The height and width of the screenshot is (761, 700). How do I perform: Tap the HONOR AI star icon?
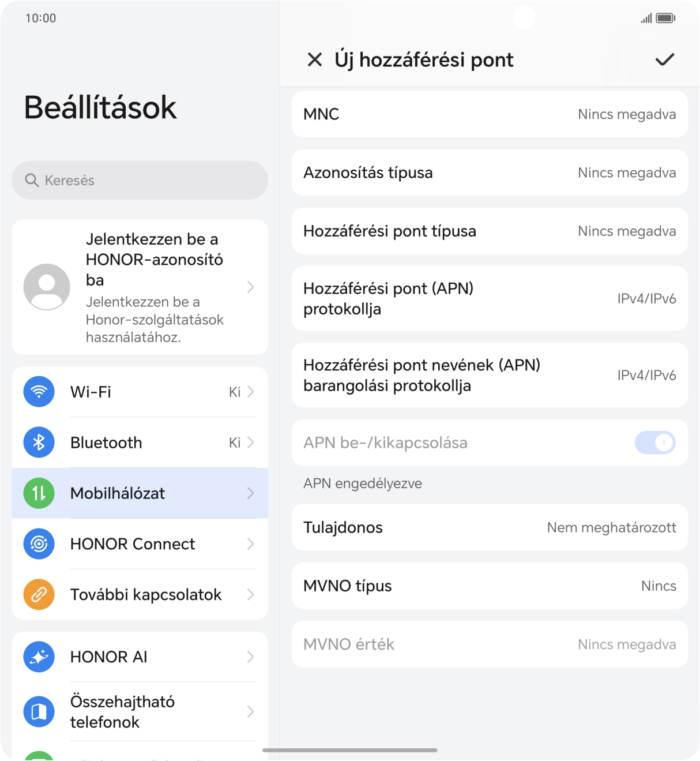click(39, 657)
